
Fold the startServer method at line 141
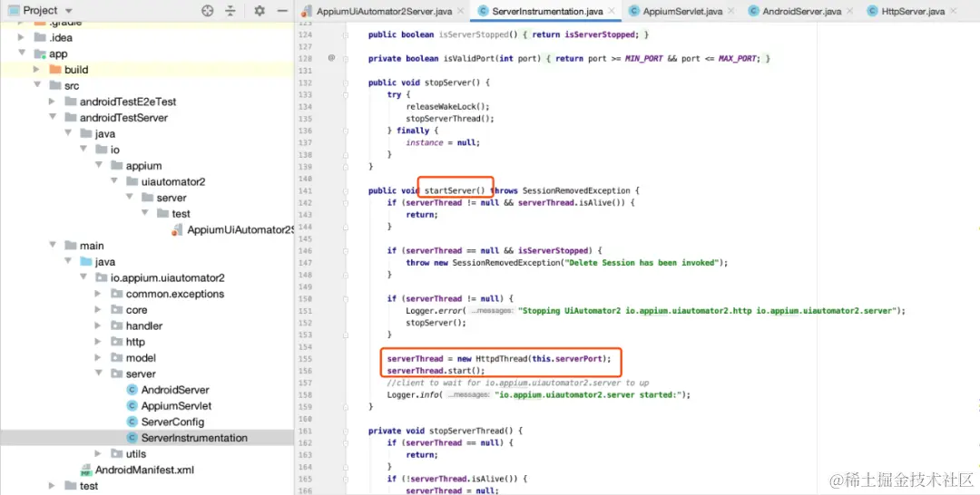[x=345, y=190]
